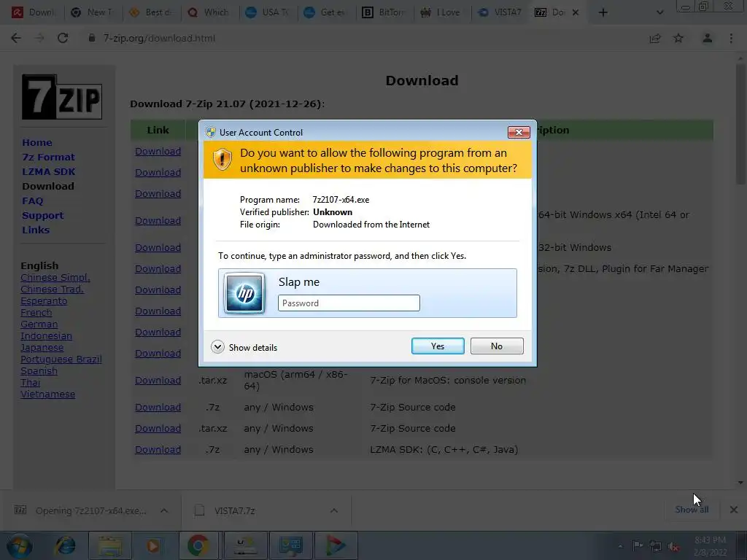The height and width of the screenshot is (560, 747).
Task: Select French language link
Action: (36, 312)
